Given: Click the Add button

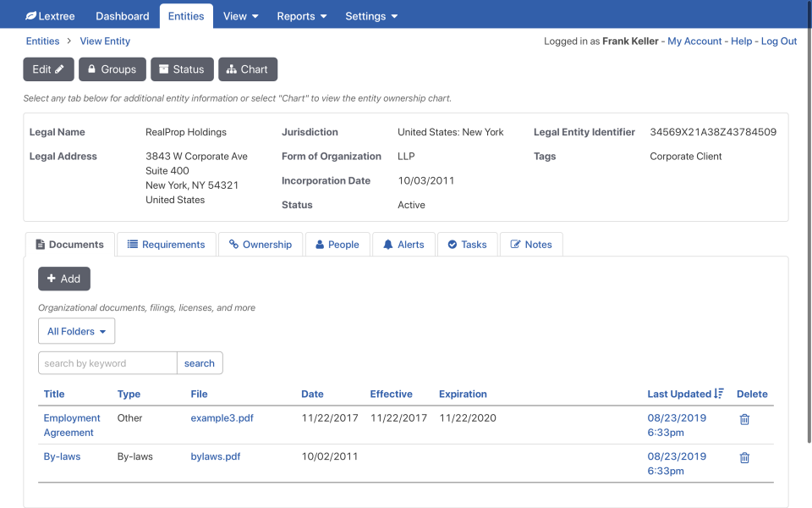Looking at the screenshot, I should [x=63, y=279].
